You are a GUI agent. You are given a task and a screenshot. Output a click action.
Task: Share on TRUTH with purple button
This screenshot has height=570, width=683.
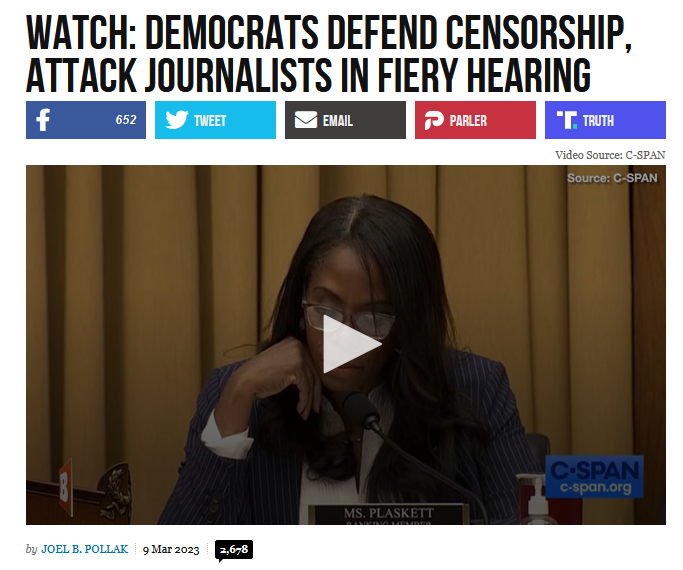605,120
